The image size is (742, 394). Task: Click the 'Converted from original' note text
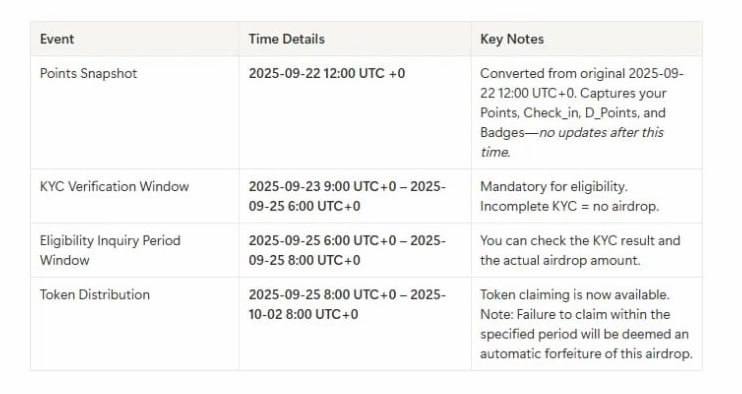click(x=553, y=73)
